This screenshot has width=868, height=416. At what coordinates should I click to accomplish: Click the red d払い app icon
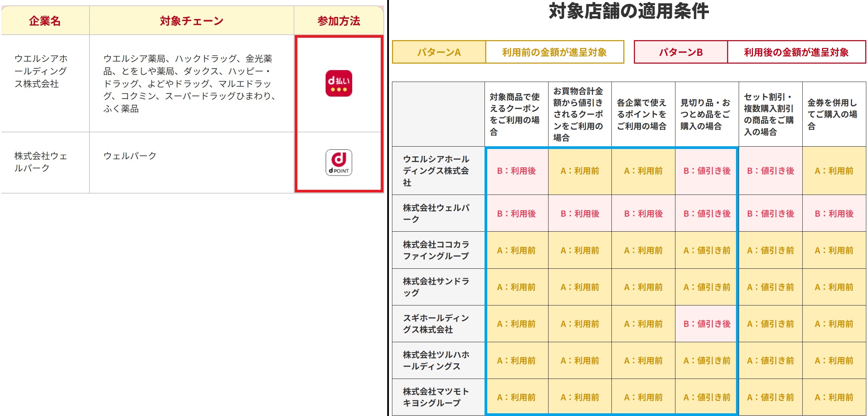[339, 83]
